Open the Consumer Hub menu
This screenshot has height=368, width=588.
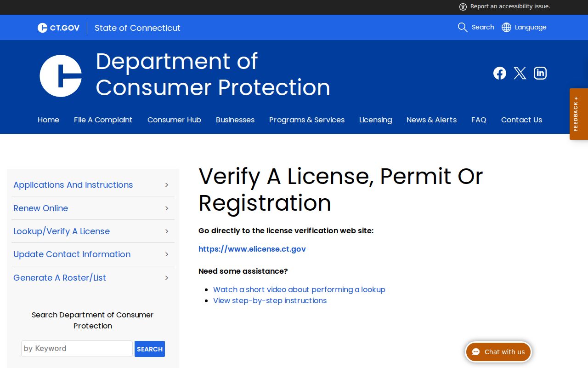[x=174, y=120]
